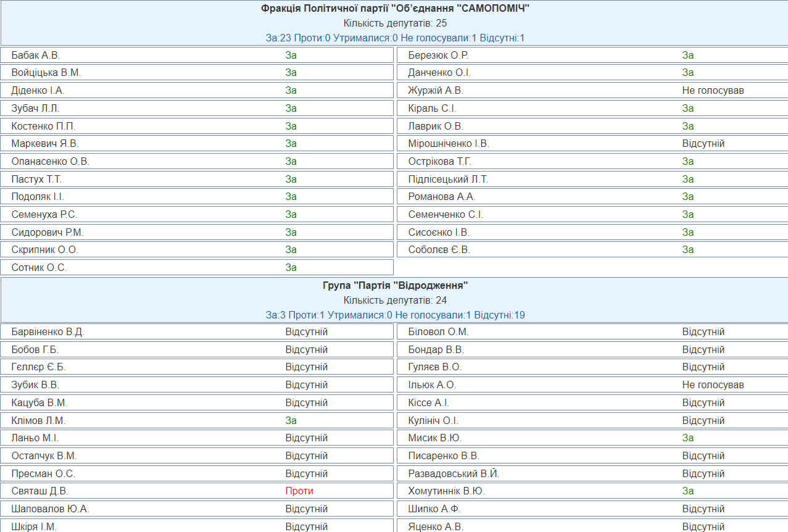Click "Не голосував" status for Ільюк А.О.
788x532 pixels.
tap(713, 385)
